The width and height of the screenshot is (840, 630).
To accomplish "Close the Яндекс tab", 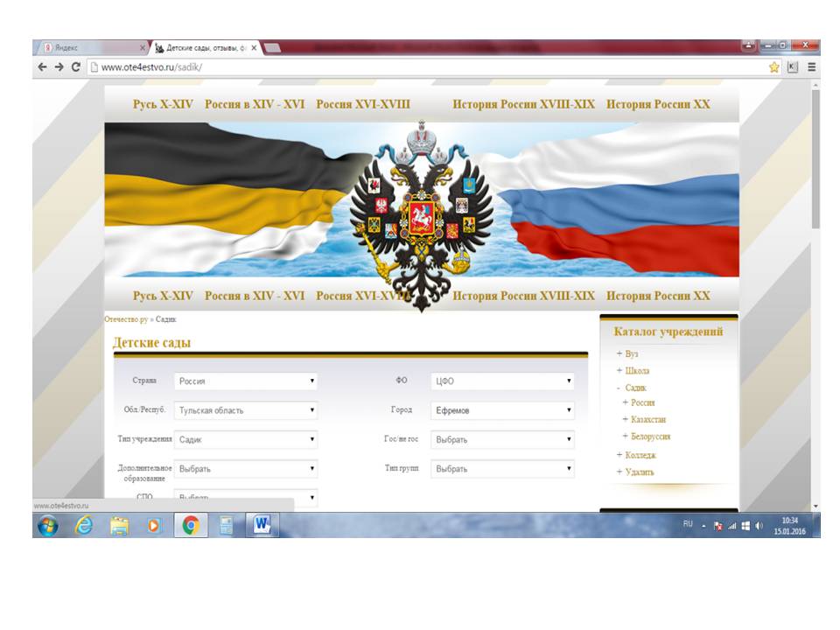I will pos(143,47).
